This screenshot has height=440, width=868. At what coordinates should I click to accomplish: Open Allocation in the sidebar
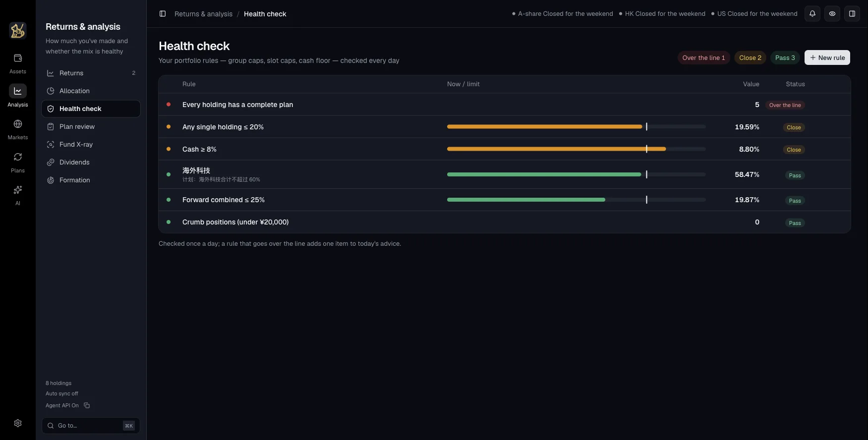pyautogui.click(x=91, y=91)
